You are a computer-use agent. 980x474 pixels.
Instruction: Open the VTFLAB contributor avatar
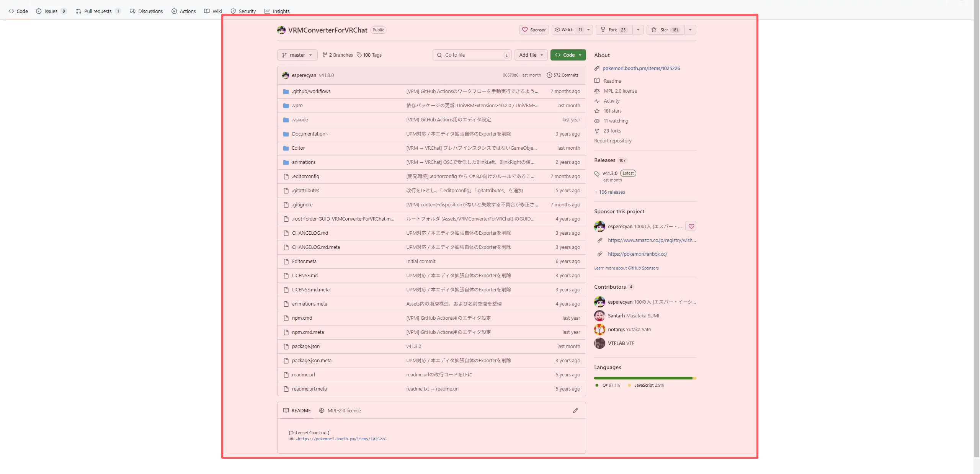pos(599,343)
